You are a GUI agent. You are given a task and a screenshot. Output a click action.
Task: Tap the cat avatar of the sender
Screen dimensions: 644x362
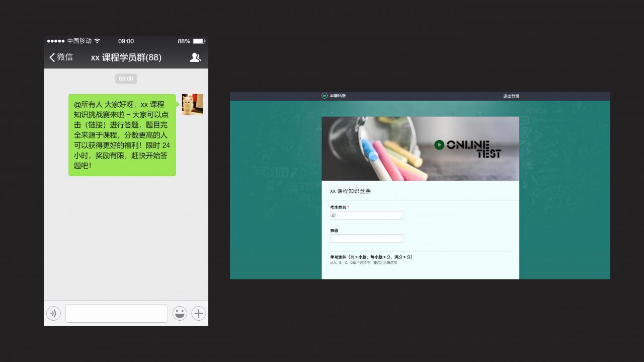(192, 104)
